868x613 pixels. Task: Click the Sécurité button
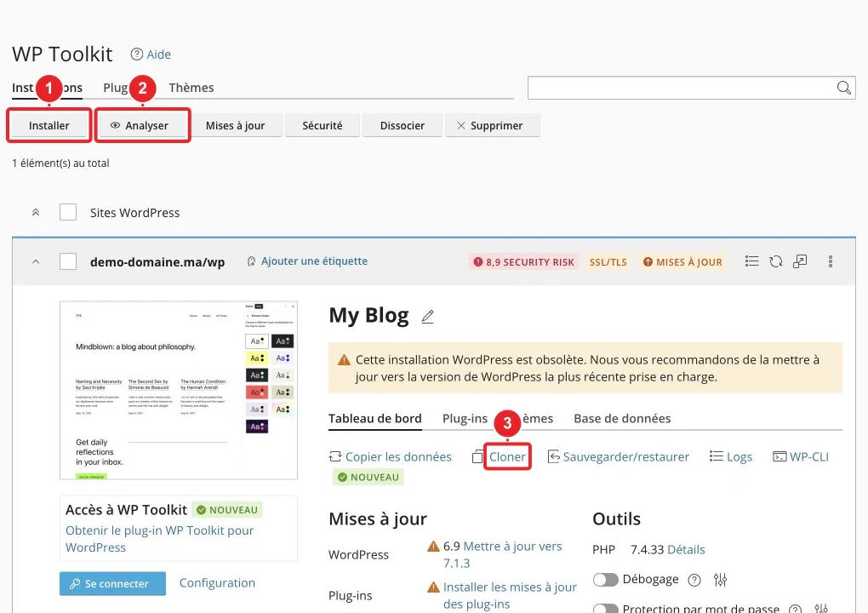click(x=323, y=126)
